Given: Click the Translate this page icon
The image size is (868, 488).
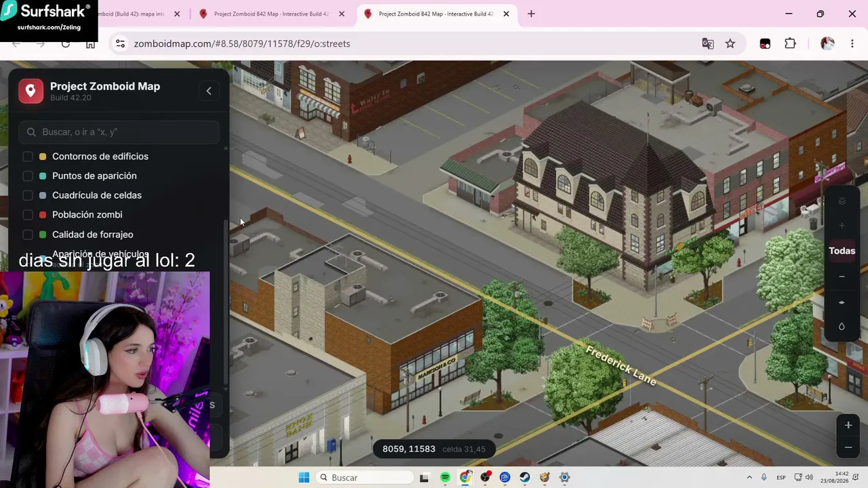Looking at the screenshot, I should pyautogui.click(x=708, y=43).
